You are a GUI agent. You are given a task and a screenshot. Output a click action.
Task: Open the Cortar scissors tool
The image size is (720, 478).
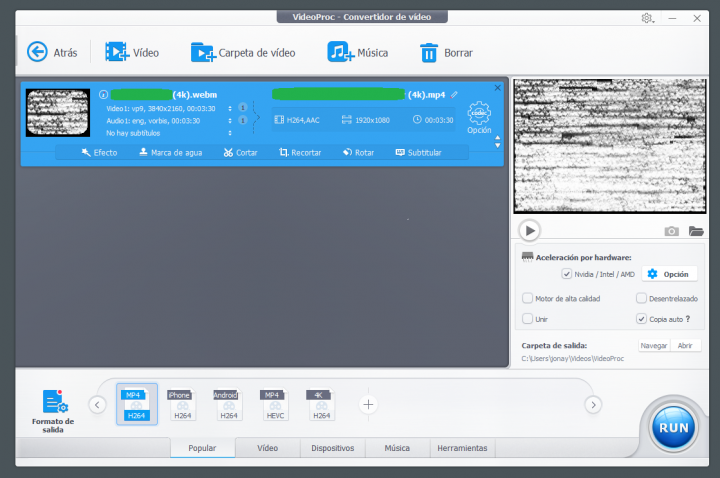(x=240, y=152)
